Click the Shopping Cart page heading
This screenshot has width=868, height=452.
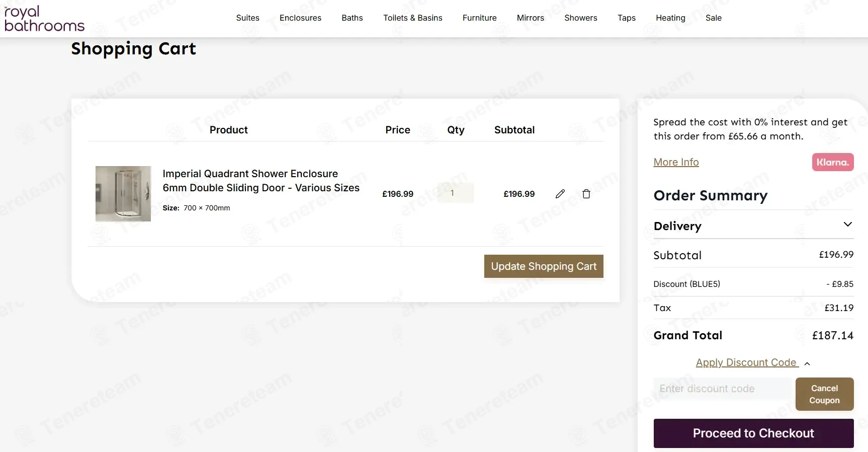tap(133, 49)
